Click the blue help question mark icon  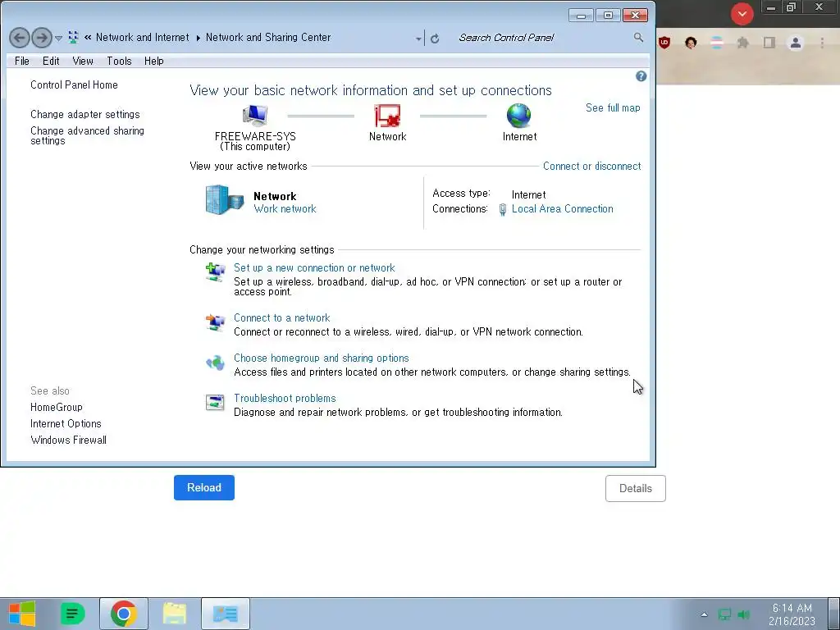[641, 76]
